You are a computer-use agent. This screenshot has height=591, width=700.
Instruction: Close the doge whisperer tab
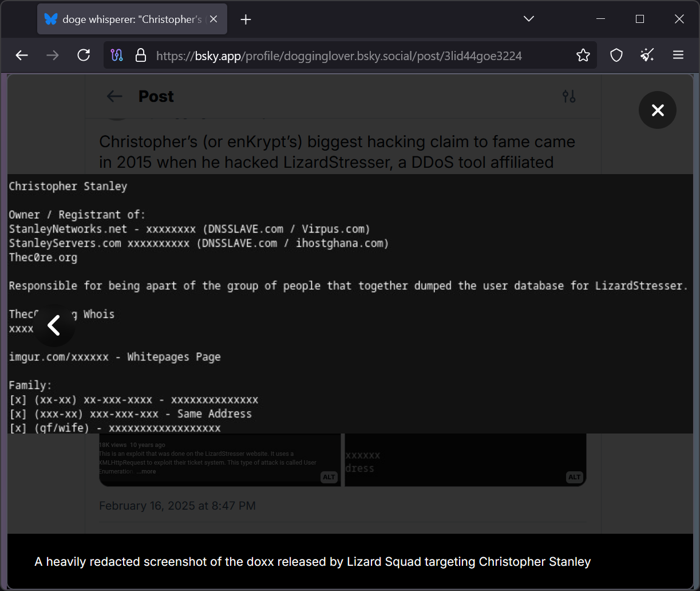(213, 19)
